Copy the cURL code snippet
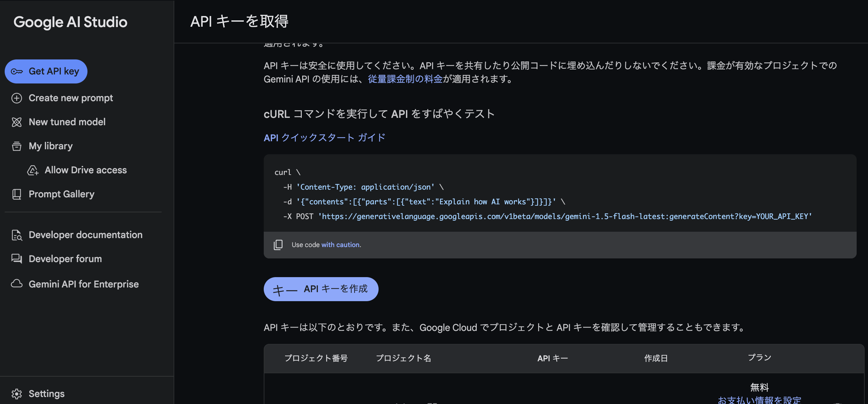This screenshot has width=868, height=404. click(278, 245)
